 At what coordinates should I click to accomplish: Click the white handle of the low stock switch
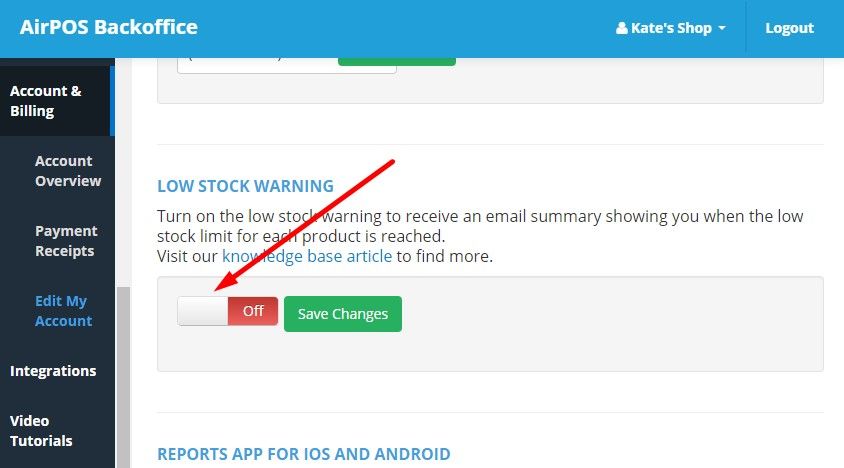pos(203,311)
